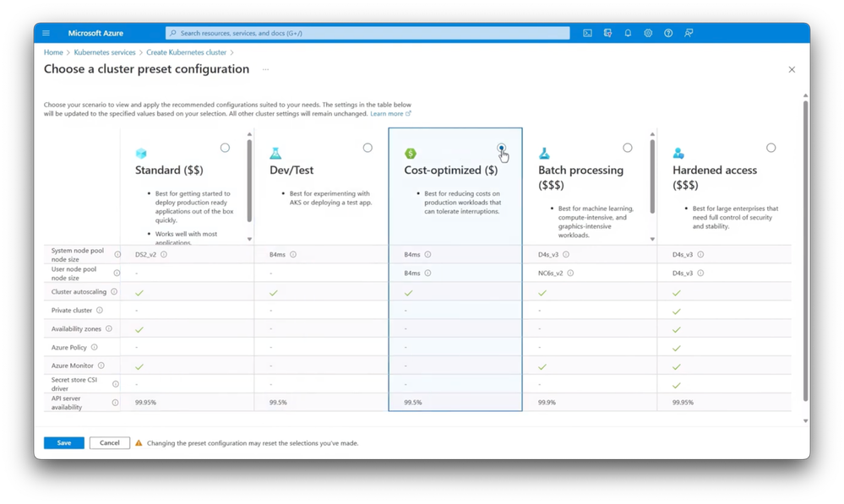This screenshot has width=844, height=504.
Task: Click the NC6s_v2 cell text
Action: [550, 274]
